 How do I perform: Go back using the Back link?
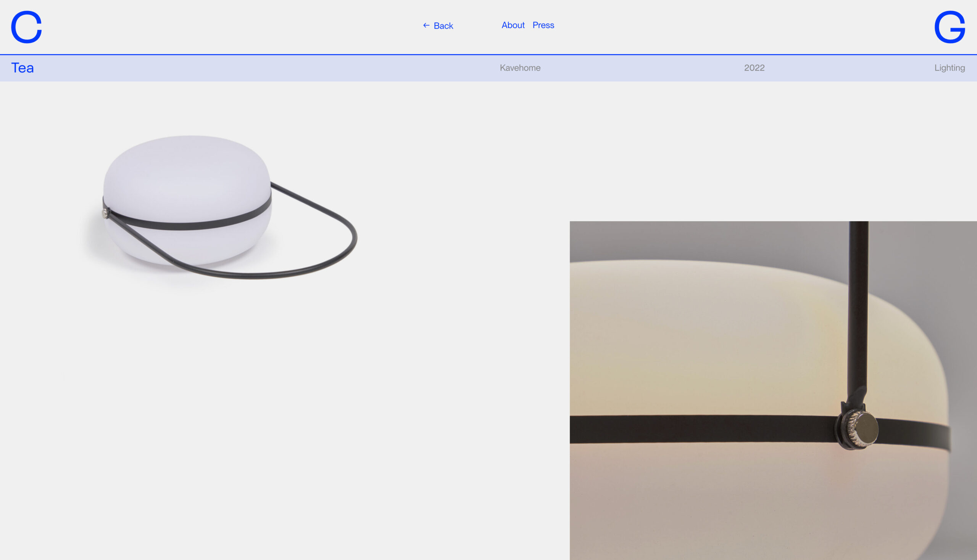point(443,26)
